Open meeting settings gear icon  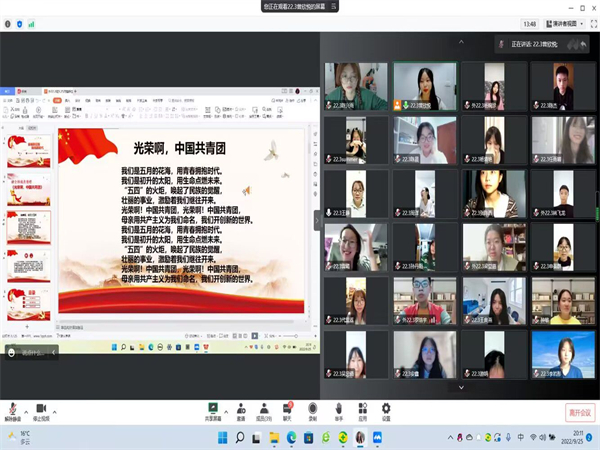386,408
